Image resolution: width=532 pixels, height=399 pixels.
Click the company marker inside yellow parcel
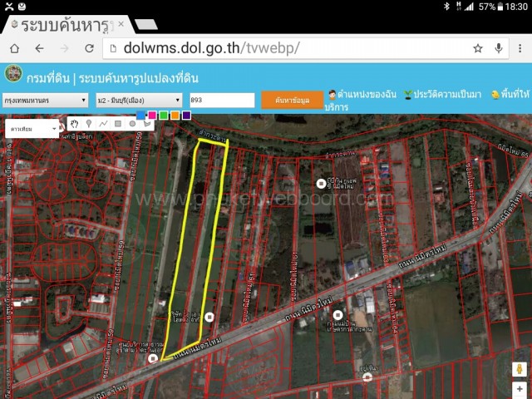(209, 317)
